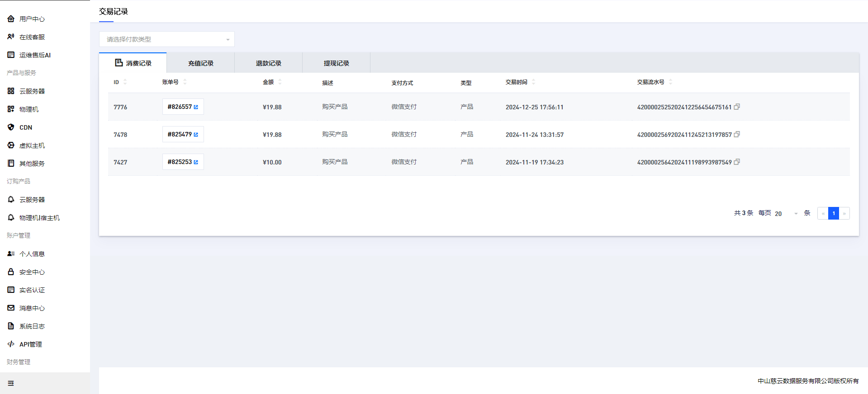Click the 安全中心 lock icon
Image resolution: width=868 pixels, height=394 pixels.
[x=11, y=272]
